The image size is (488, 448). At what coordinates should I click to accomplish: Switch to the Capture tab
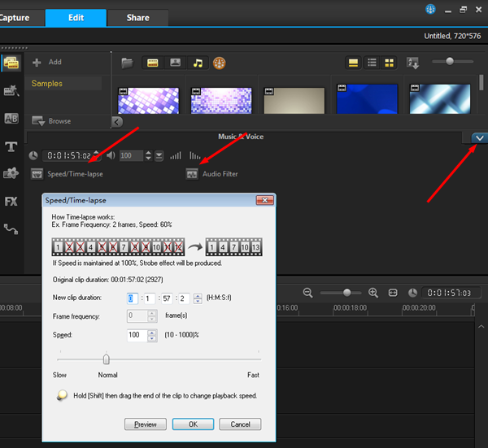16,17
